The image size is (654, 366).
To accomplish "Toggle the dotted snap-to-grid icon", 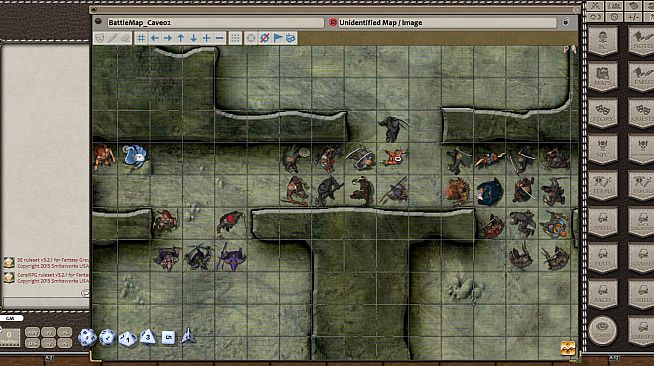I will click(235, 38).
